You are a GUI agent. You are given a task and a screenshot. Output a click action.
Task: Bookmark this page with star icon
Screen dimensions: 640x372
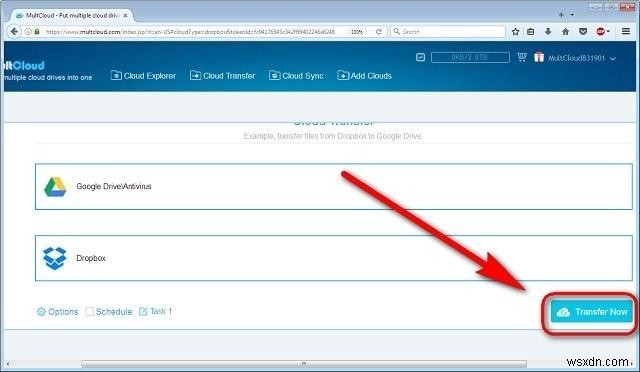pyautogui.click(x=516, y=31)
